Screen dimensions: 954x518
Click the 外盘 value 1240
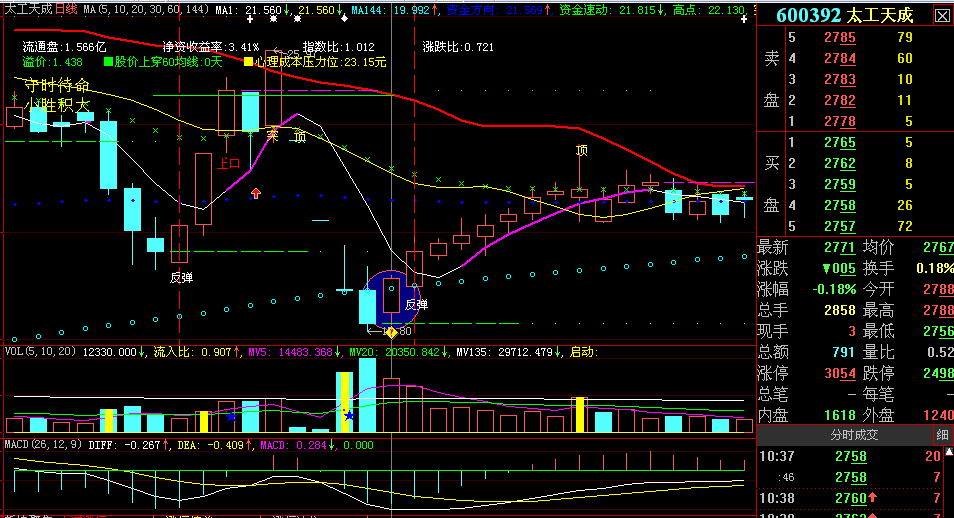(939, 415)
